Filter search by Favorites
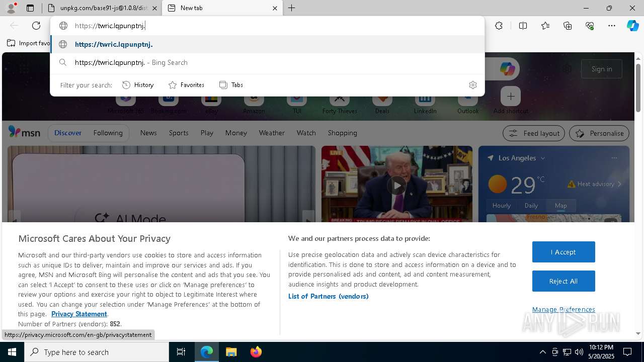The width and height of the screenshot is (644, 362). coord(186,85)
